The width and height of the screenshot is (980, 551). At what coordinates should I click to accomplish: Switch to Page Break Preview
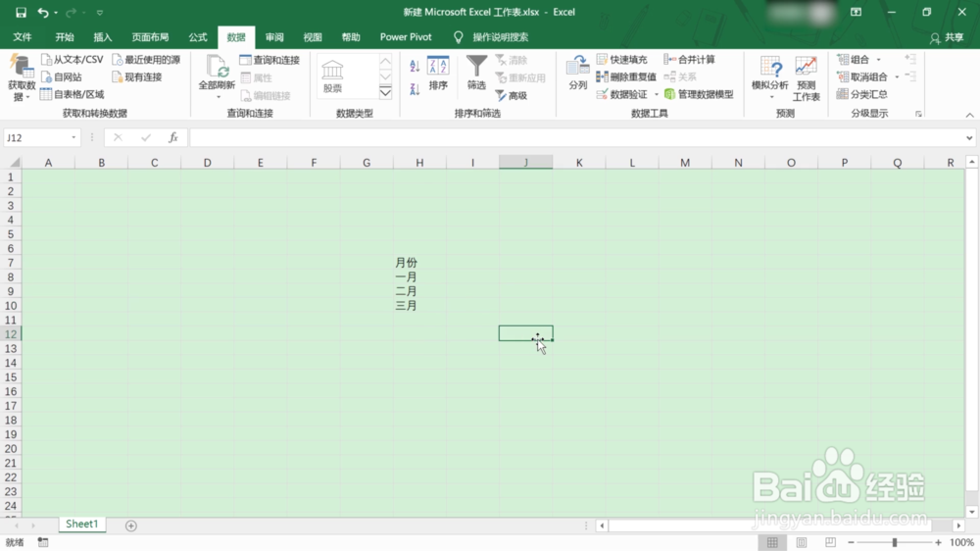pyautogui.click(x=830, y=542)
